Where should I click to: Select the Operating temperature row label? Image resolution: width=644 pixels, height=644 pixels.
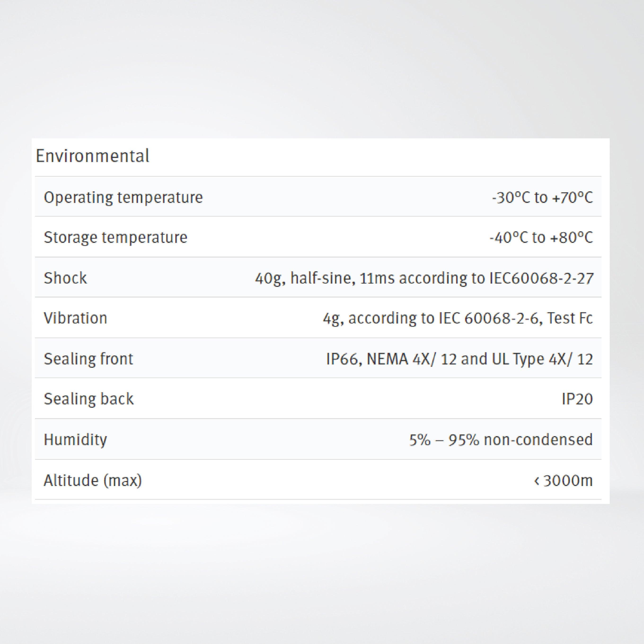(x=123, y=197)
